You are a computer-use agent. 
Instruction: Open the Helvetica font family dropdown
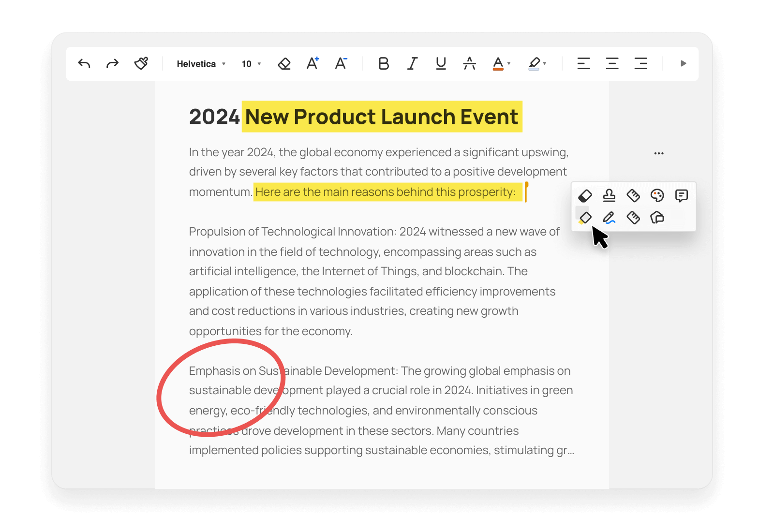pyautogui.click(x=201, y=64)
